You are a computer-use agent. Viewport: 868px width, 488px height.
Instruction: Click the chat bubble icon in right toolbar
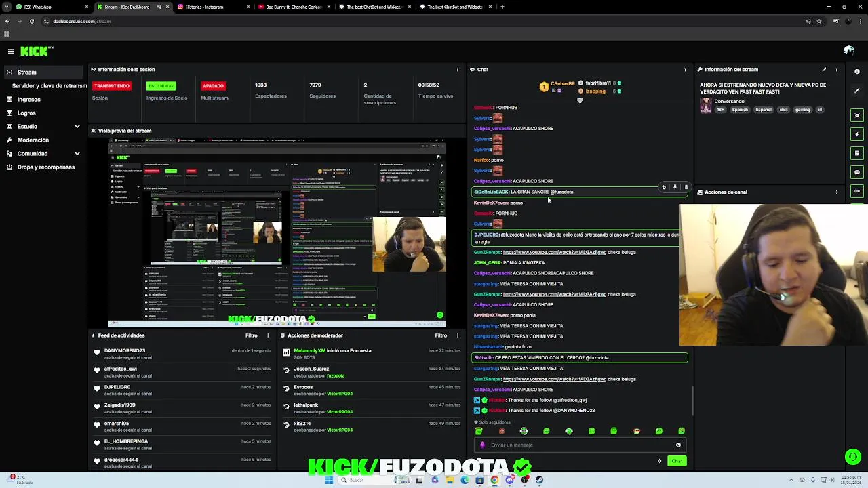[857, 172]
